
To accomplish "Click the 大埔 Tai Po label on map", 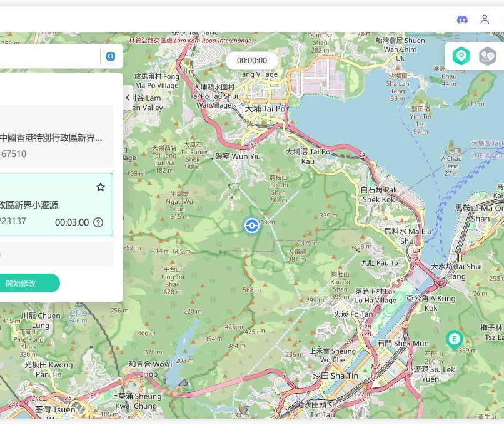I will point(265,108).
